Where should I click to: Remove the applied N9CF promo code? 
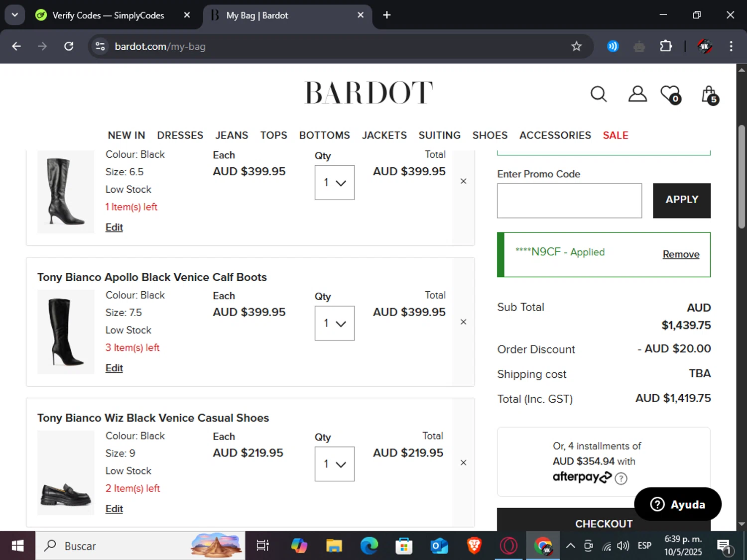(x=681, y=254)
